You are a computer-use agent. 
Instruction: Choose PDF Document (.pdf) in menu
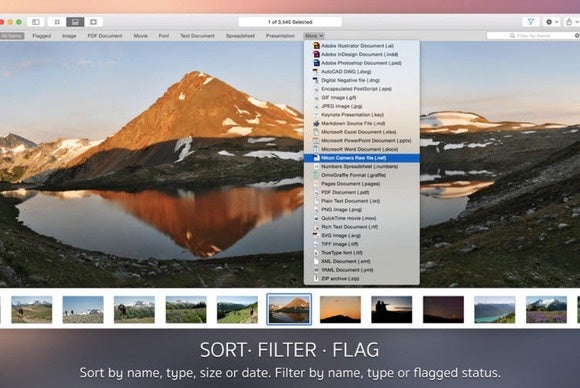click(362, 192)
